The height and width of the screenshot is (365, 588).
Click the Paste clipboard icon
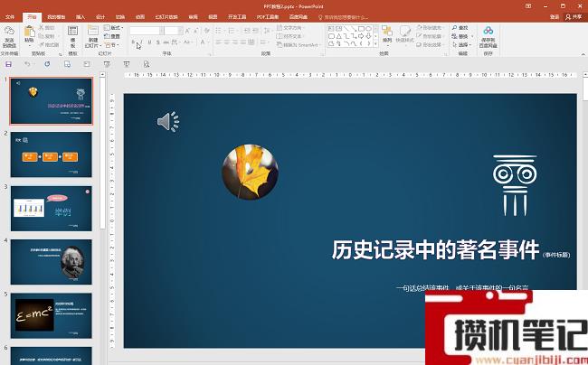tap(29, 31)
